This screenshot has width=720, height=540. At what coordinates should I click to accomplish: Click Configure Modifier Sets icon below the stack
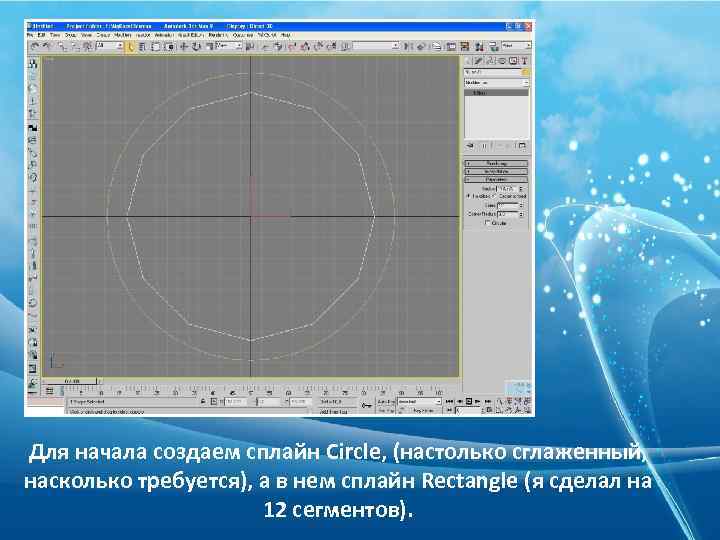tap(522, 146)
